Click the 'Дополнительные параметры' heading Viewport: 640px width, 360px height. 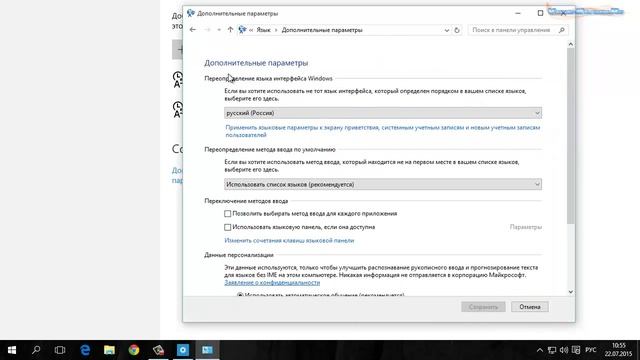[256, 63]
